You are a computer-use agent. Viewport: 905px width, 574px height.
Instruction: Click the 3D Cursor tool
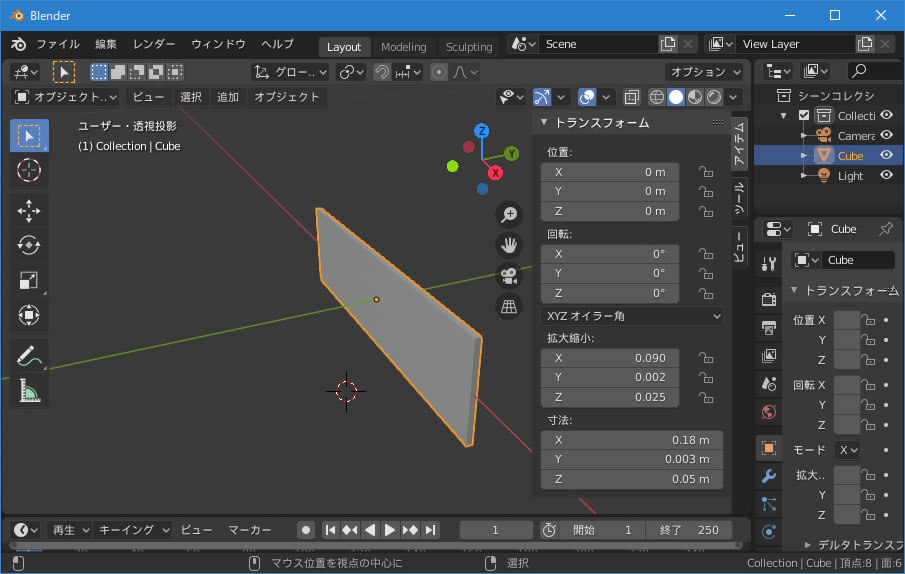tap(29, 170)
